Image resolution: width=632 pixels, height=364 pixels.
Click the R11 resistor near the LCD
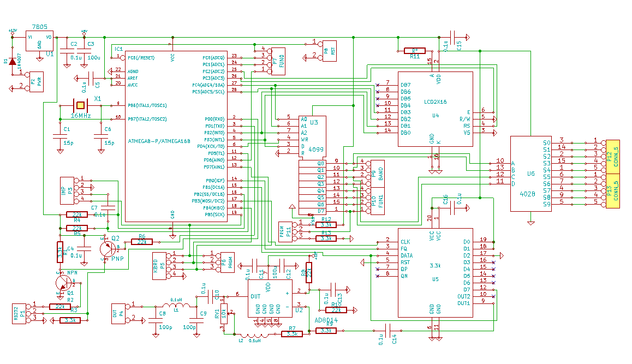point(415,51)
